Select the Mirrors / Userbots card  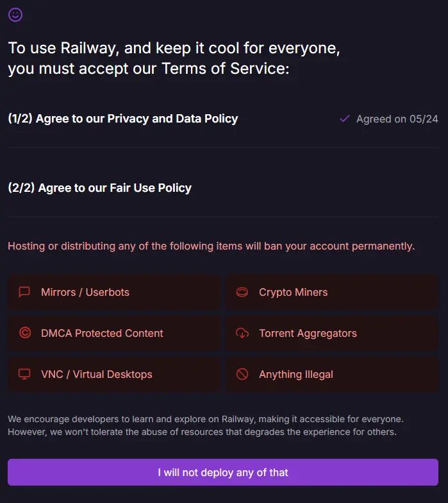pos(114,292)
